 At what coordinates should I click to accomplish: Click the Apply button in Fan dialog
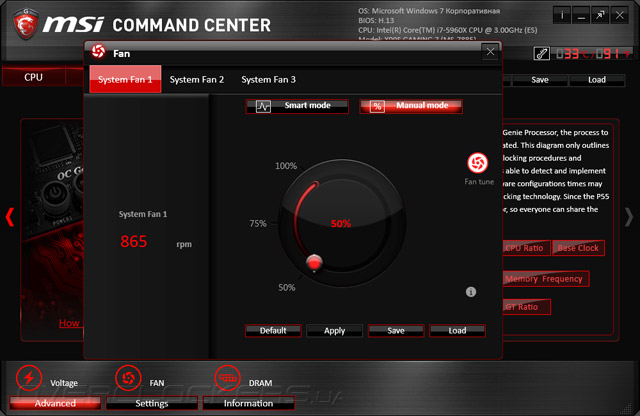pyautogui.click(x=334, y=331)
